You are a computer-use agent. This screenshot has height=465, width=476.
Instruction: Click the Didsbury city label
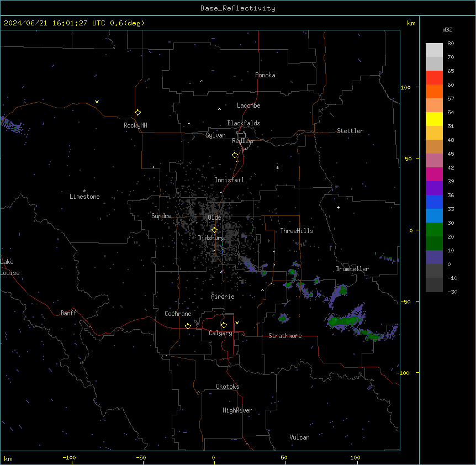(x=211, y=238)
